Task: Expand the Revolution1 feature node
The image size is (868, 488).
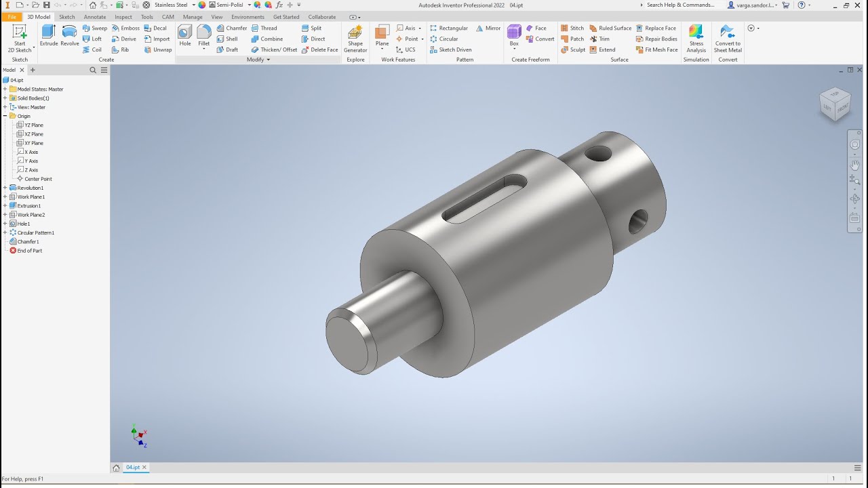Action: click(5, 188)
